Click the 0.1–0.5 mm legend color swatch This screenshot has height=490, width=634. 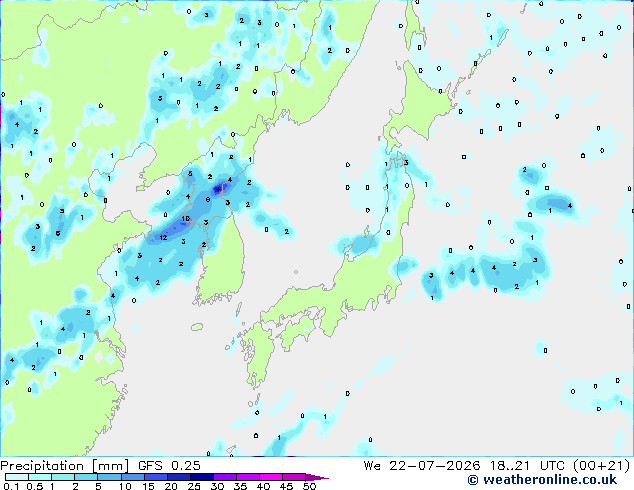pos(17,477)
